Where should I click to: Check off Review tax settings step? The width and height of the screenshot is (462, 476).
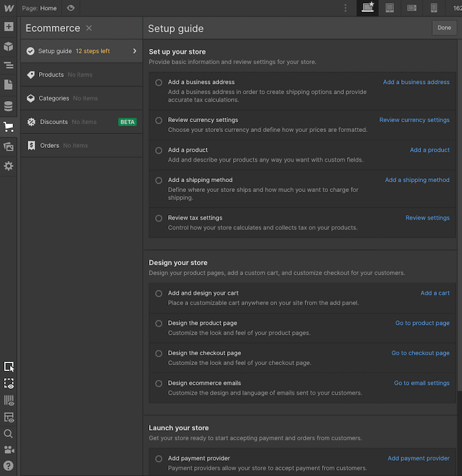point(158,218)
